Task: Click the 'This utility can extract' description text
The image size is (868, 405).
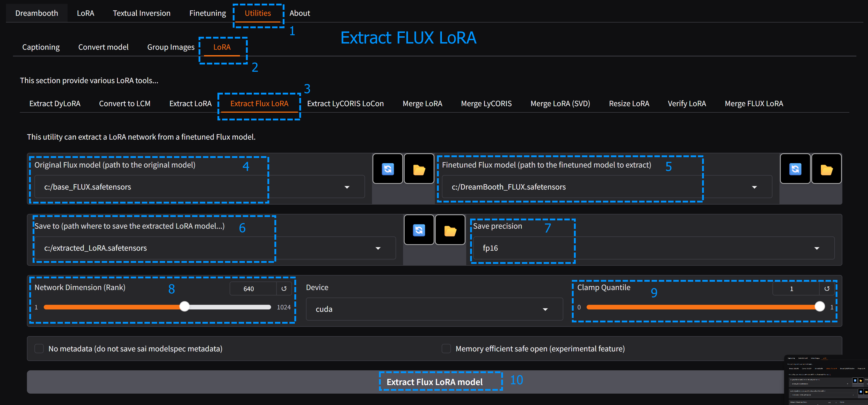Action: click(x=141, y=137)
